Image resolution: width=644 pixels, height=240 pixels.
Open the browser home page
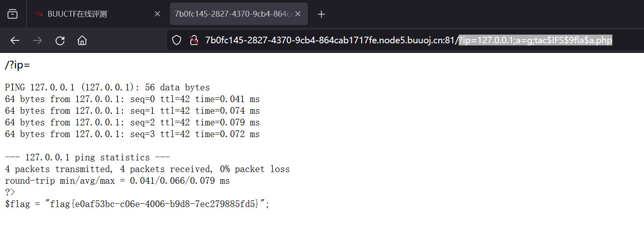(82, 40)
